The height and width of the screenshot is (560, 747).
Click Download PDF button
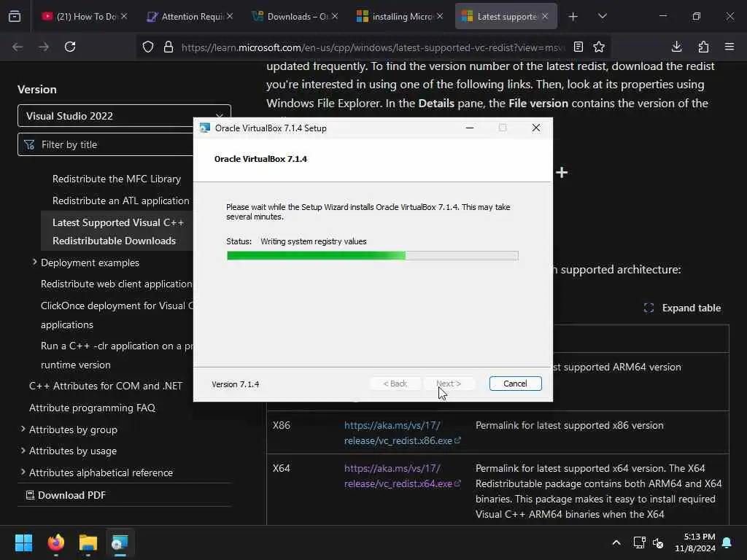pyautogui.click(x=66, y=495)
